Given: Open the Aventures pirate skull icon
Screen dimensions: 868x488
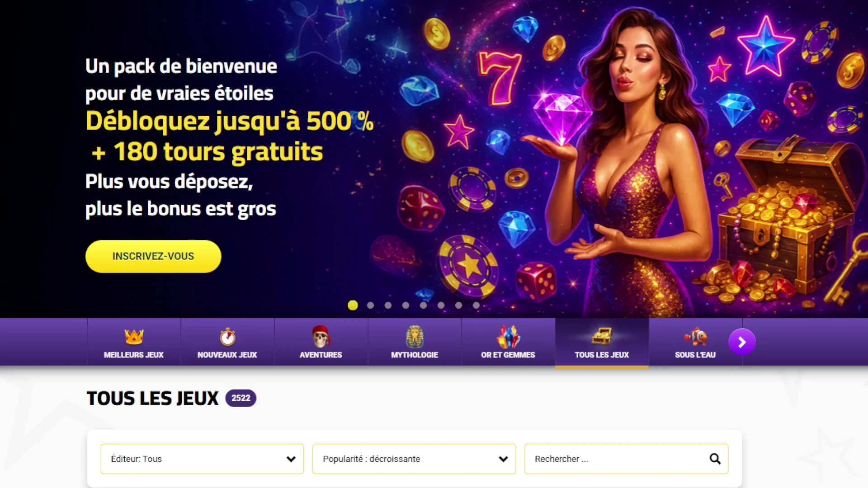Looking at the screenshot, I should pyautogui.click(x=321, y=336).
